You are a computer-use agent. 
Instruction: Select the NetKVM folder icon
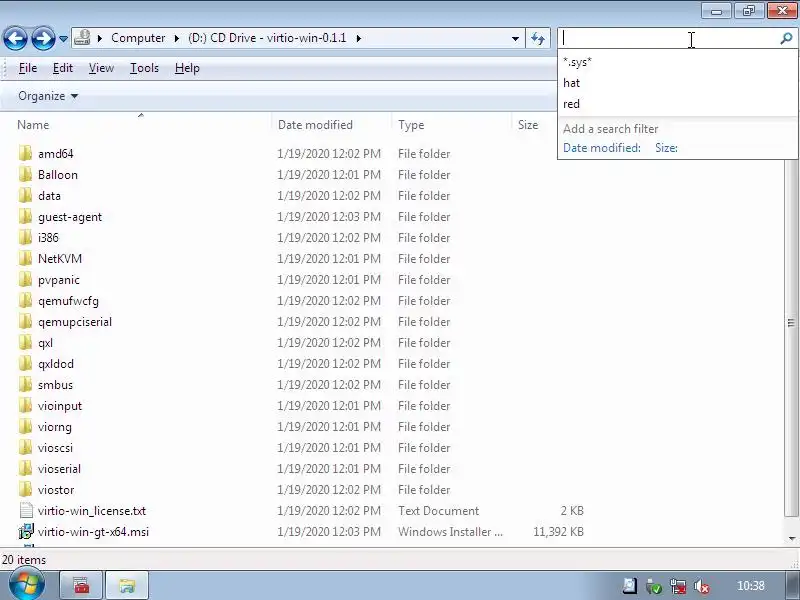tap(25, 259)
